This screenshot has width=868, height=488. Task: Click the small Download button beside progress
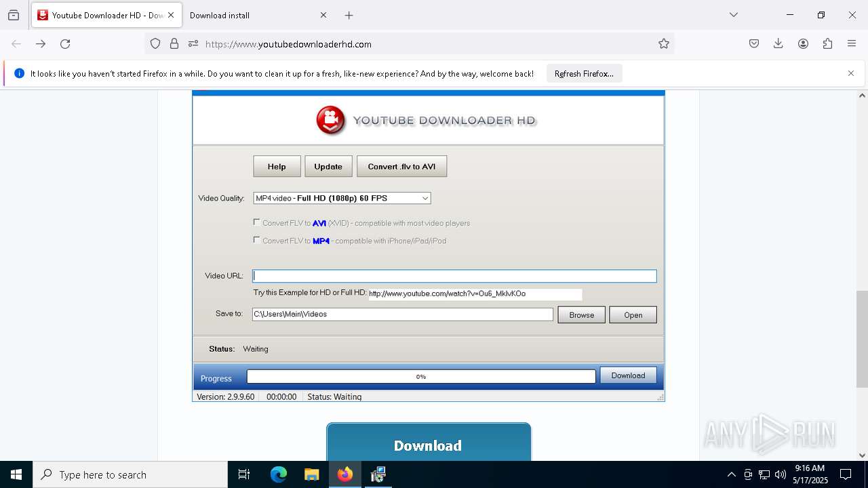click(x=628, y=375)
